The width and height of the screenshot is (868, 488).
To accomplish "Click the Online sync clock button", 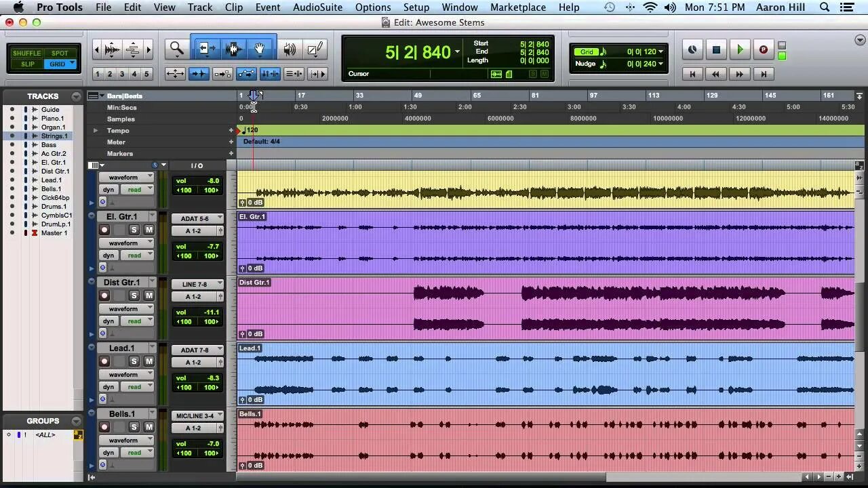I will (x=692, y=49).
